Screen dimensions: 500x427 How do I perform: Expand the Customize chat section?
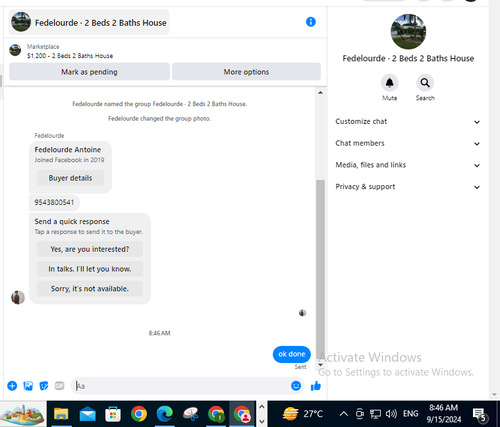click(x=408, y=122)
